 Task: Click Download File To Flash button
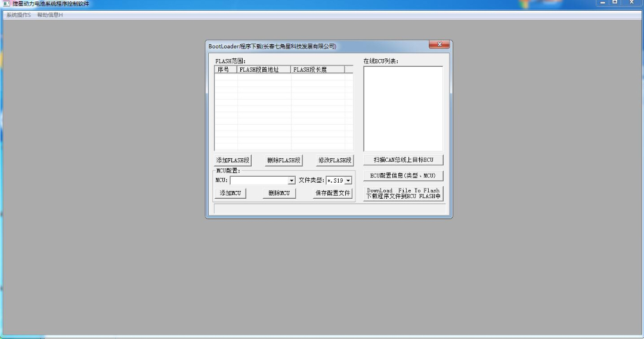(x=403, y=193)
